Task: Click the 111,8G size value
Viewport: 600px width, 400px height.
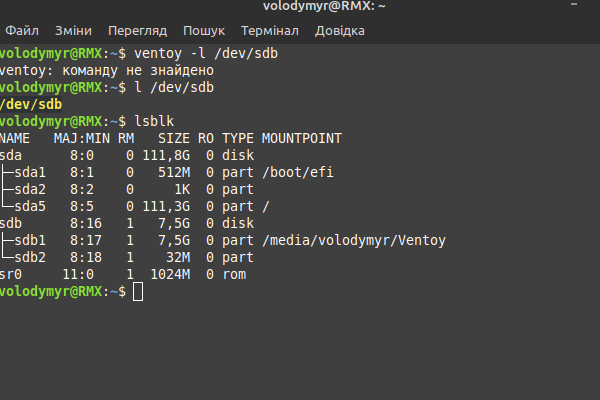Action: 166,155
